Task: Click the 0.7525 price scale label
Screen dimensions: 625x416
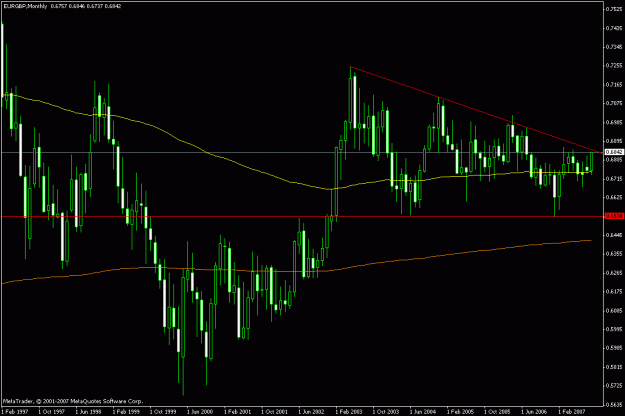Action: [x=614, y=9]
